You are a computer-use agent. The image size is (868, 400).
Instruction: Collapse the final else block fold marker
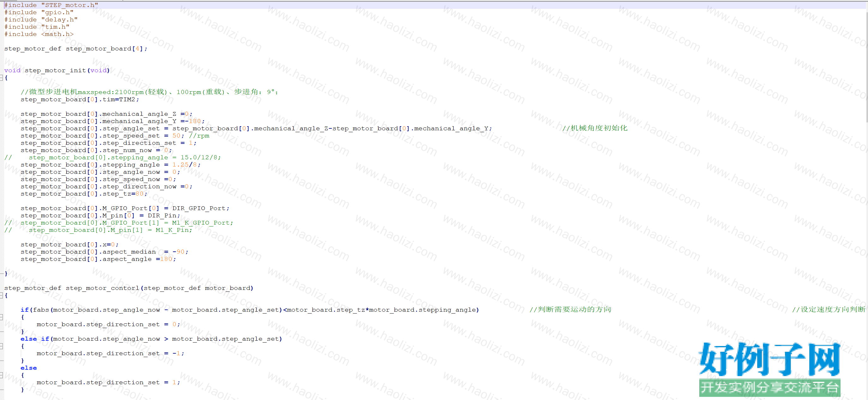pos(1,375)
